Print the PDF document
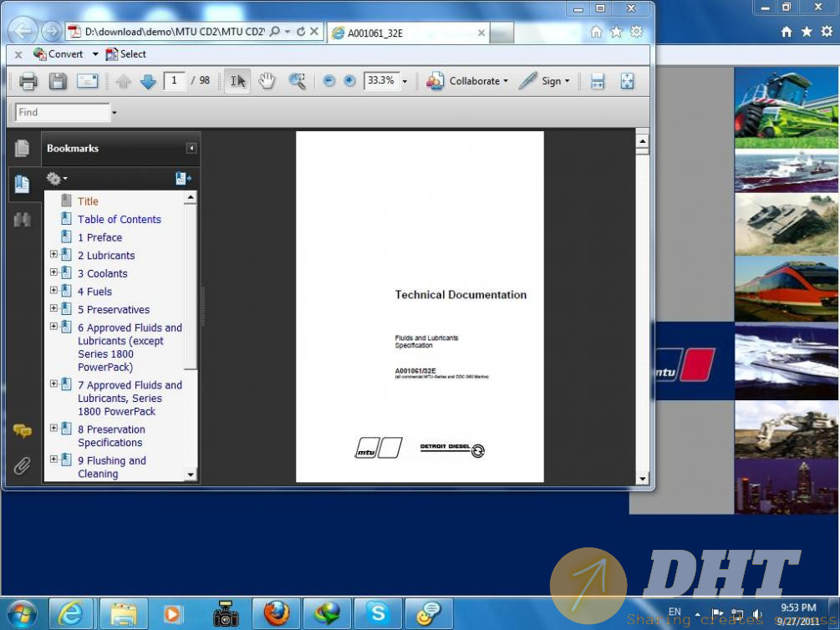840x630 pixels. click(x=28, y=81)
